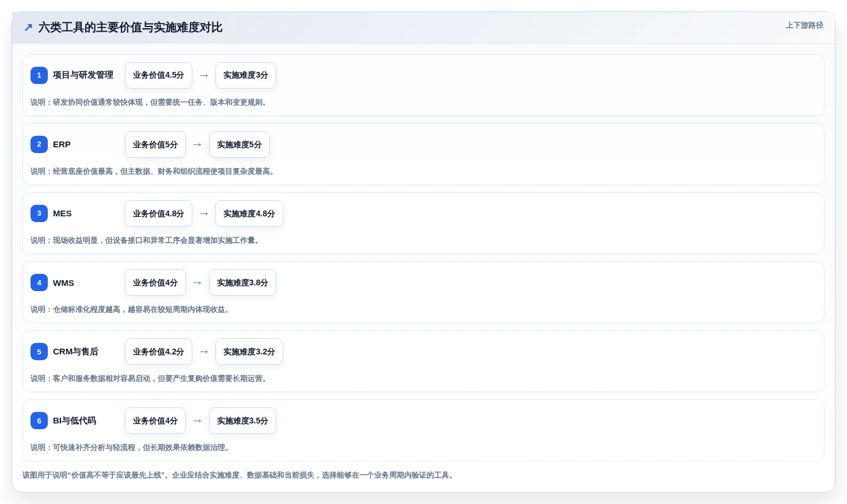
Task: Click the 上下游路径 label in the header
Action: 804,25
